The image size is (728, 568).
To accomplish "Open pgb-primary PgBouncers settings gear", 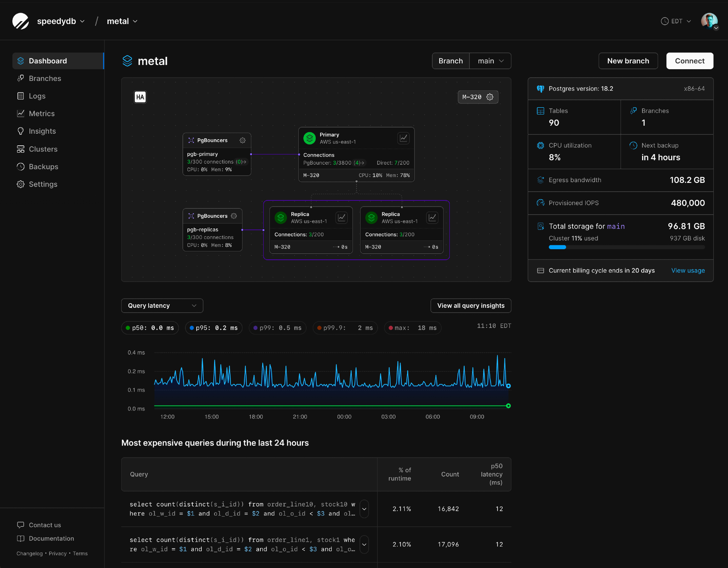I will 243,140.
